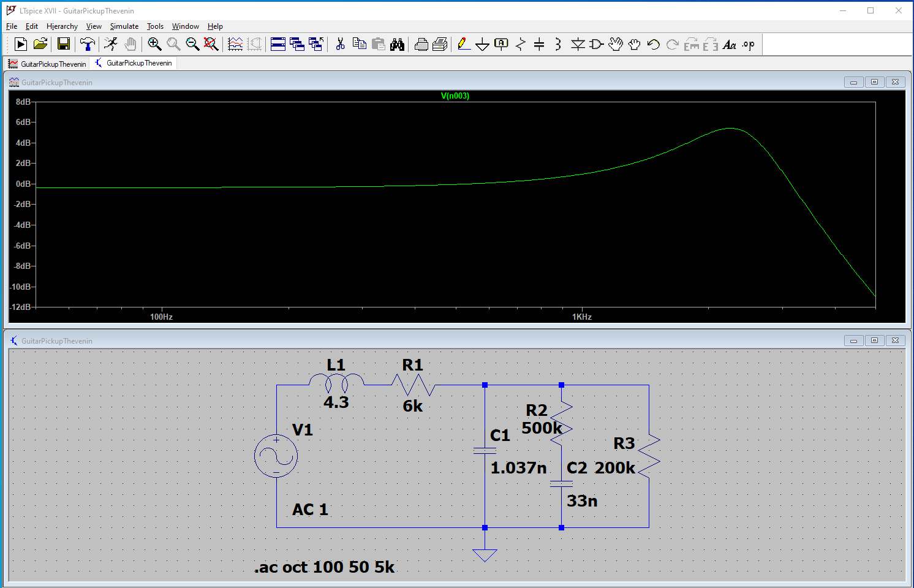Screen dimensions: 914x588
Task: Click the Zoom In magnifier icon
Action: [154, 44]
